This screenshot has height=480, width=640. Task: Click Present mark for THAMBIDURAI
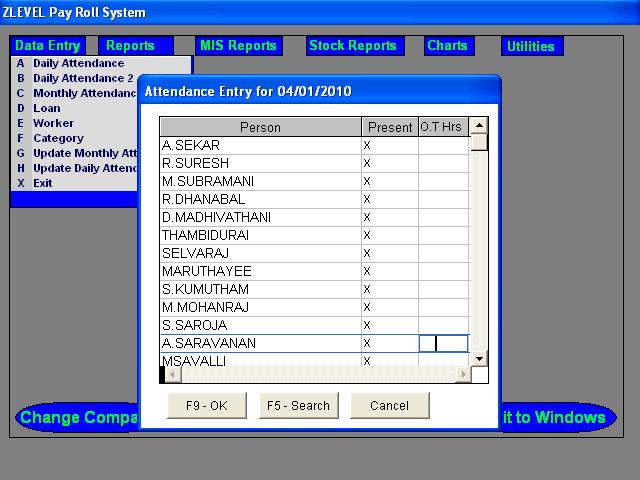pyautogui.click(x=367, y=235)
